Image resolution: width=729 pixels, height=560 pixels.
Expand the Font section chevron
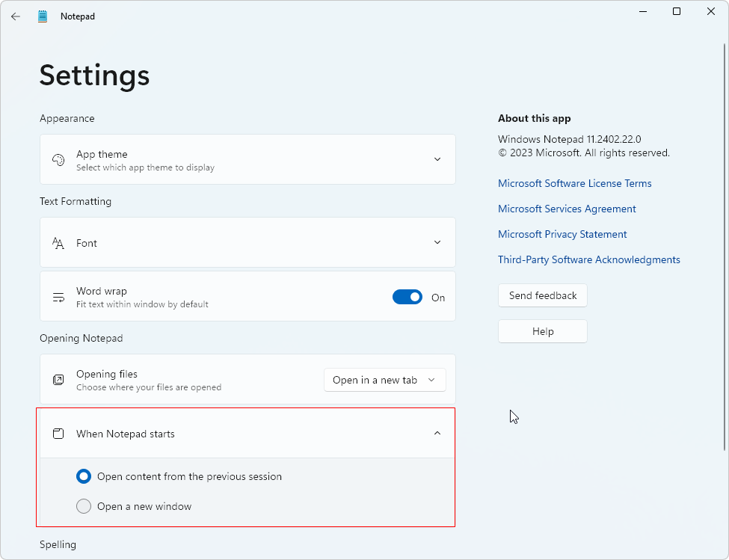point(437,242)
